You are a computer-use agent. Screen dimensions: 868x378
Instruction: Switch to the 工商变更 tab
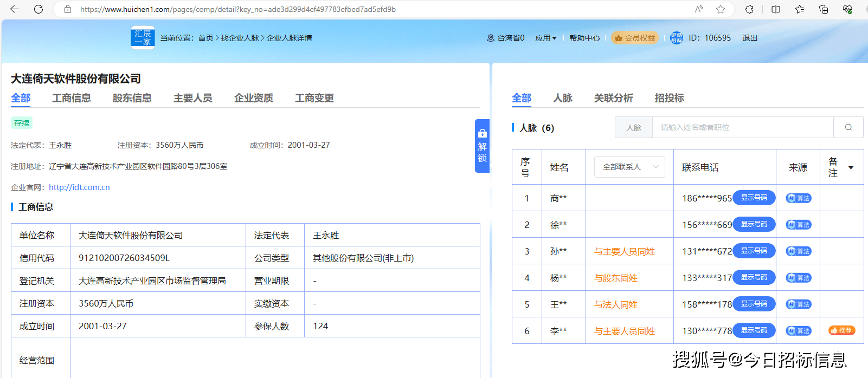point(314,98)
